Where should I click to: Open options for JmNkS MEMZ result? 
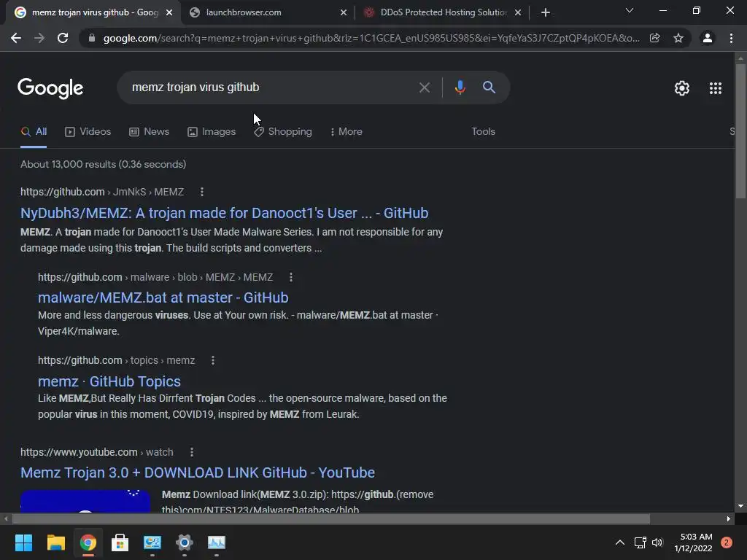point(202,192)
